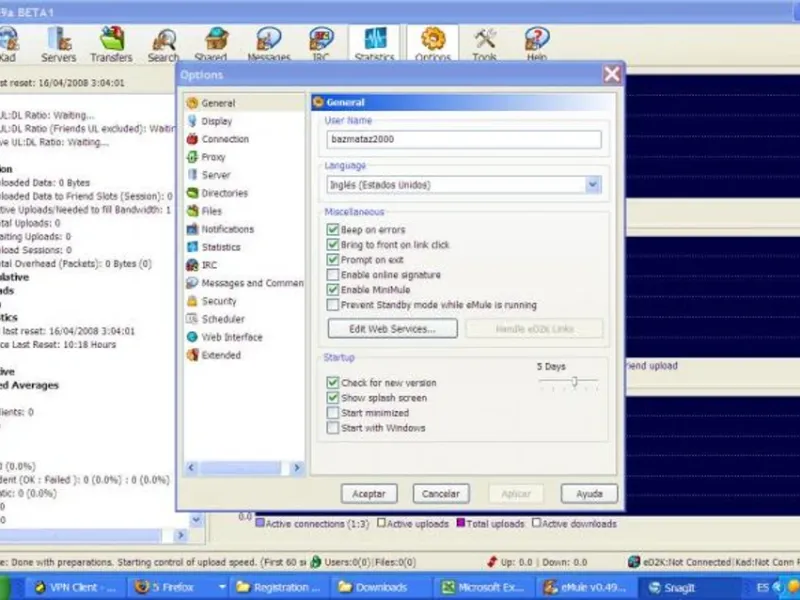Open the Statistics toolbar icon
Image resolution: width=800 pixels, height=600 pixels.
375,44
